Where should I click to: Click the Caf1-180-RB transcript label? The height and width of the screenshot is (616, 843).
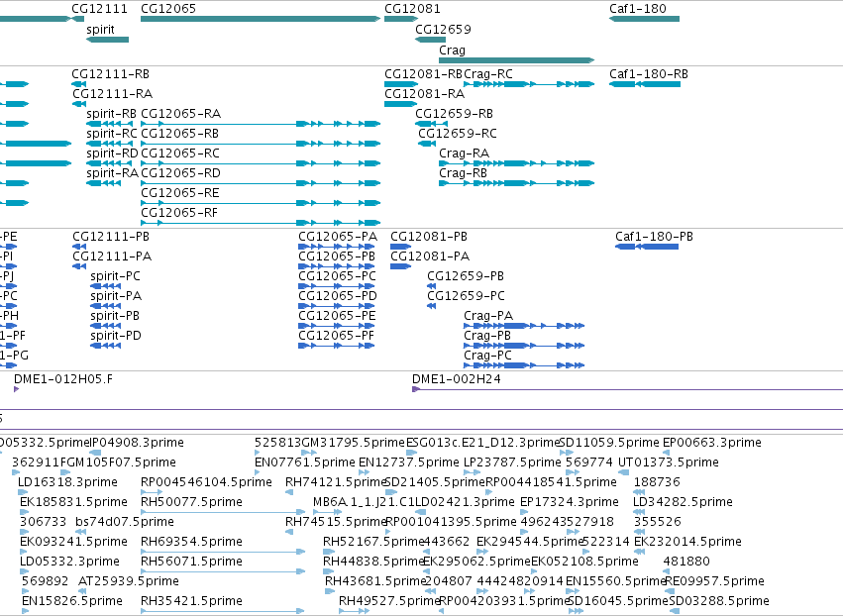pos(649,74)
